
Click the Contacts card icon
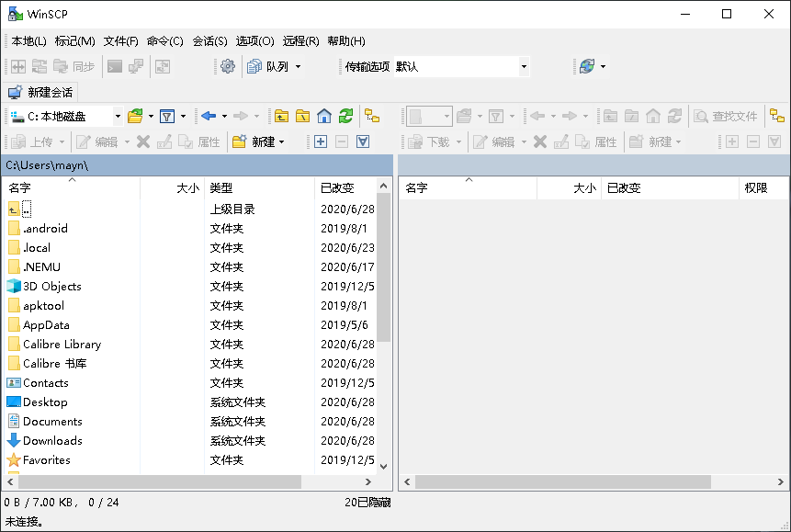(x=14, y=382)
